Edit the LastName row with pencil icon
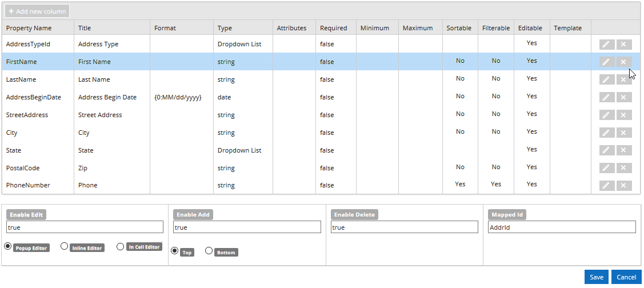 pos(607,79)
